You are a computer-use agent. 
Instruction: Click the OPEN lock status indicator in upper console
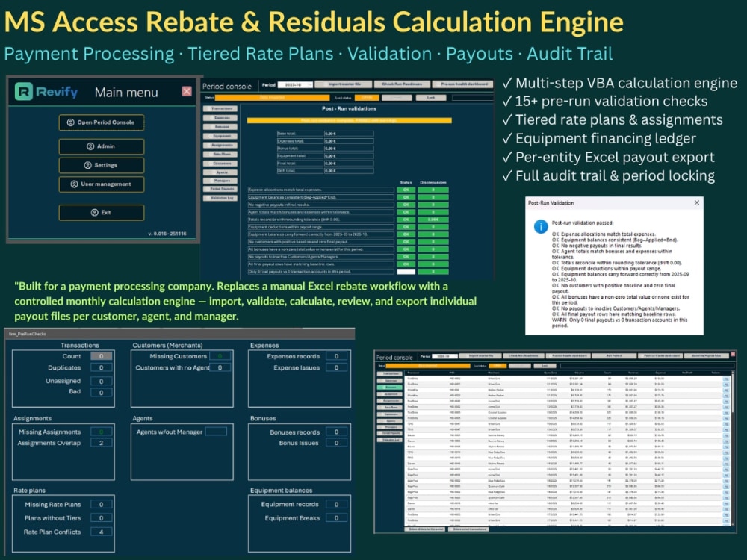pyautogui.click(x=367, y=98)
